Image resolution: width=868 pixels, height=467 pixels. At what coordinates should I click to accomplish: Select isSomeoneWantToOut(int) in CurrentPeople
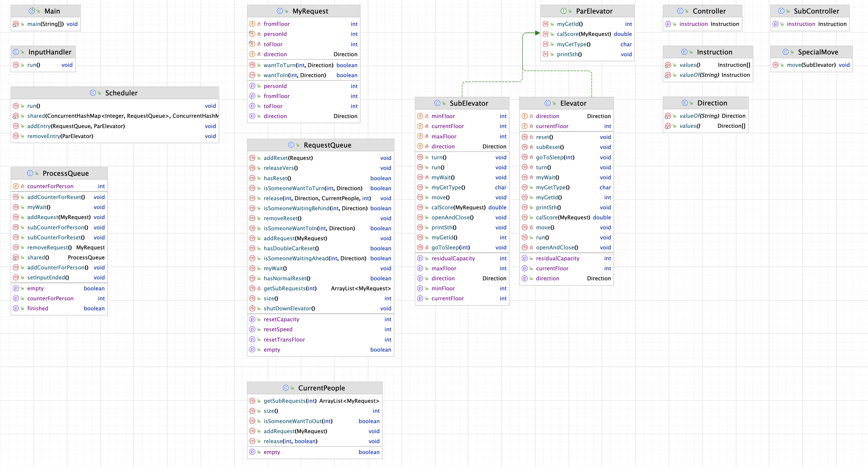[298, 421]
